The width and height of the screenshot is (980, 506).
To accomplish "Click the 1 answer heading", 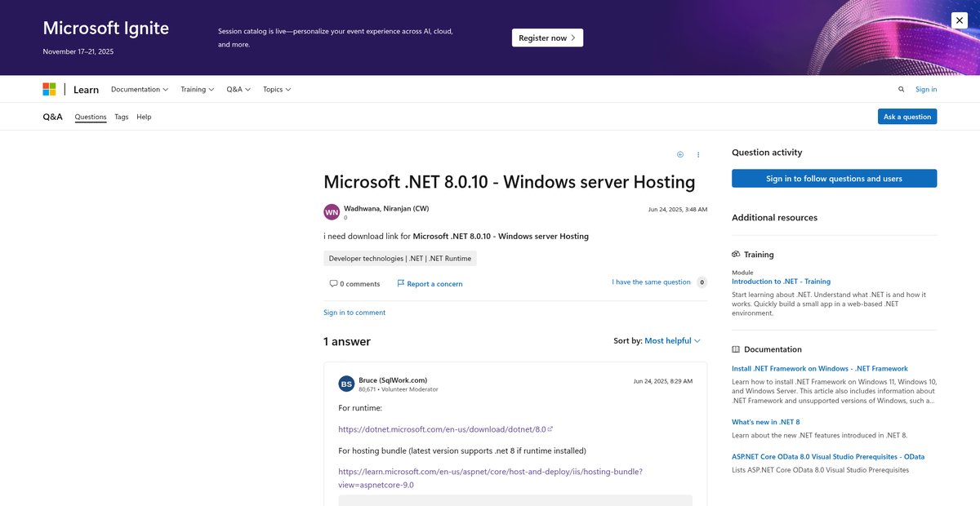I will pyautogui.click(x=347, y=342).
